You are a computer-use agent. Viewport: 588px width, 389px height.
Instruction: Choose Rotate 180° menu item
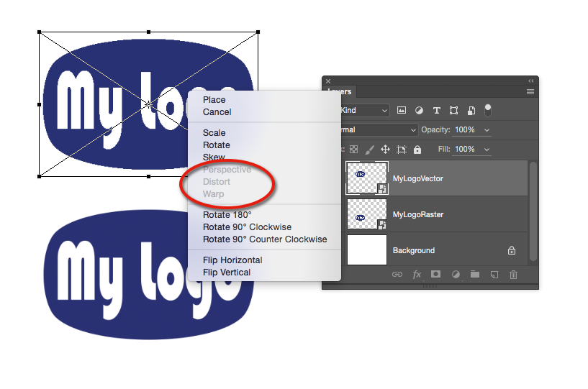[227, 215]
